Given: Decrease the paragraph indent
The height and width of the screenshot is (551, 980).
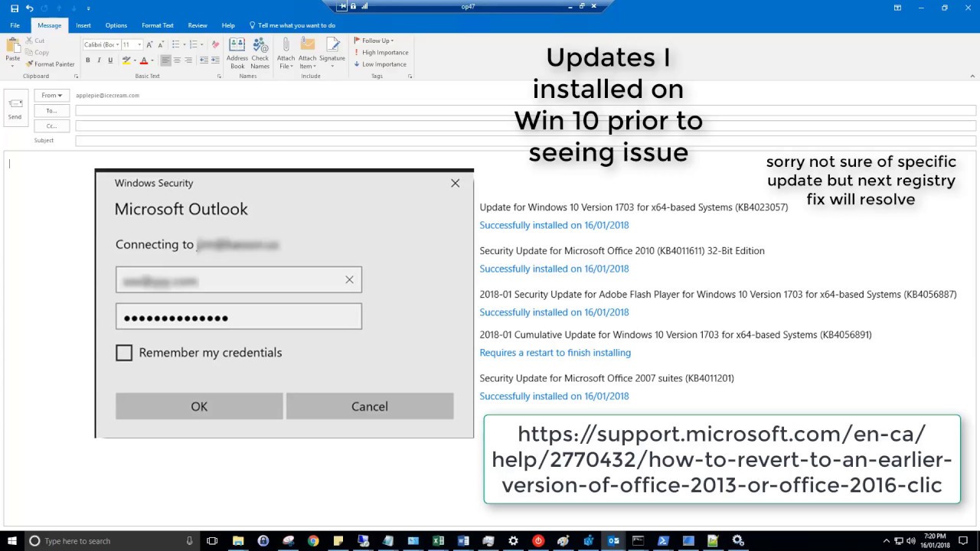Looking at the screenshot, I should point(204,60).
